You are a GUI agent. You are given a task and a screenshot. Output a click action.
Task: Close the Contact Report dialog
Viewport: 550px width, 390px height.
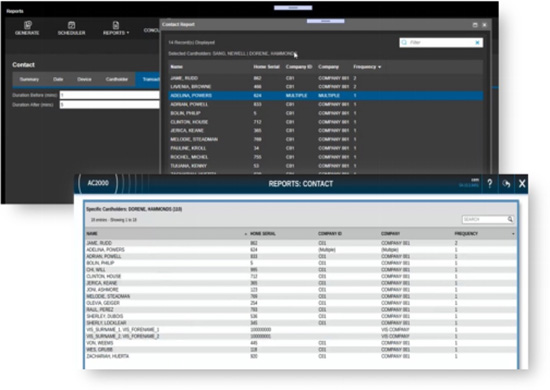pos(484,25)
